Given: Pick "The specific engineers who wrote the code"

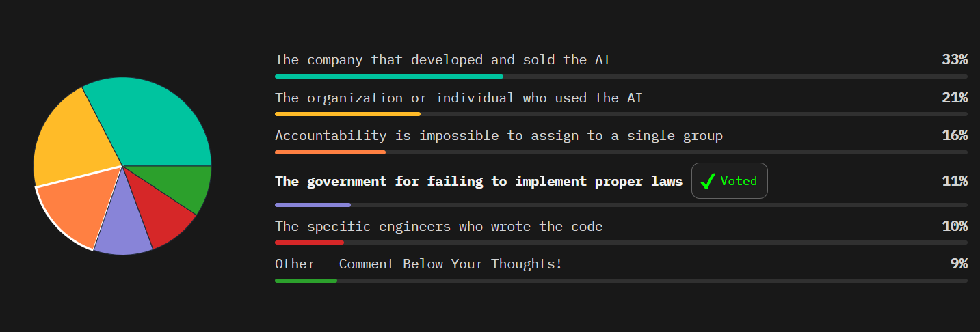Looking at the screenshot, I should (x=438, y=226).
